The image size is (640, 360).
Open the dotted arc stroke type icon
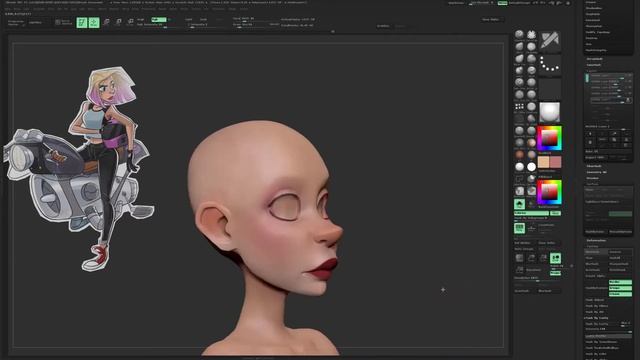coord(550,65)
